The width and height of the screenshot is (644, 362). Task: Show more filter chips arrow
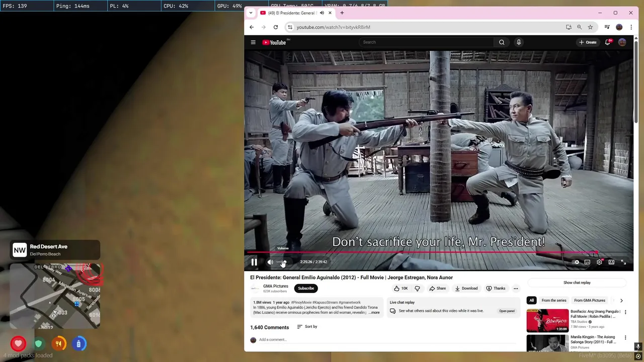pyautogui.click(x=621, y=300)
